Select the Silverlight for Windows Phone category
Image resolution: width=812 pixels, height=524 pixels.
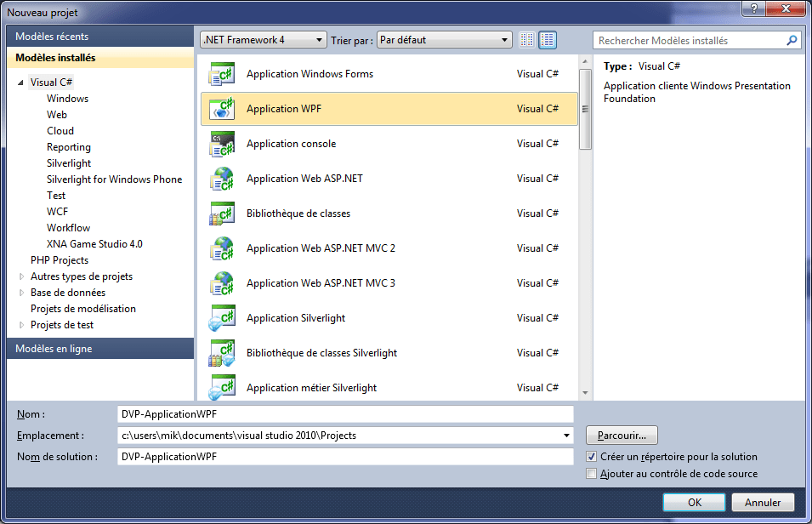(115, 179)
